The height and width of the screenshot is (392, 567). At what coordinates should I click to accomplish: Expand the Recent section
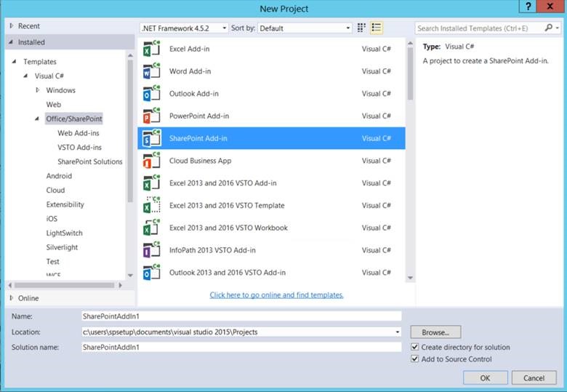click(12, 26)
